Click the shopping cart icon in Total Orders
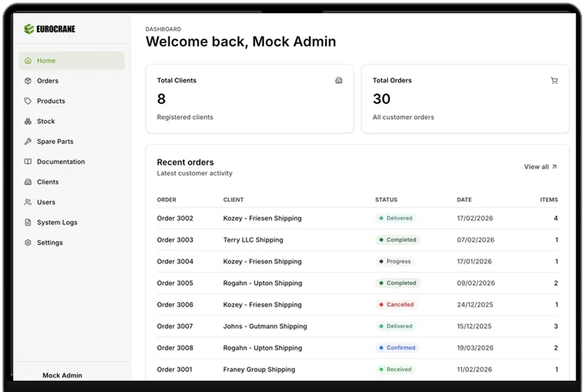 point(554,81)
